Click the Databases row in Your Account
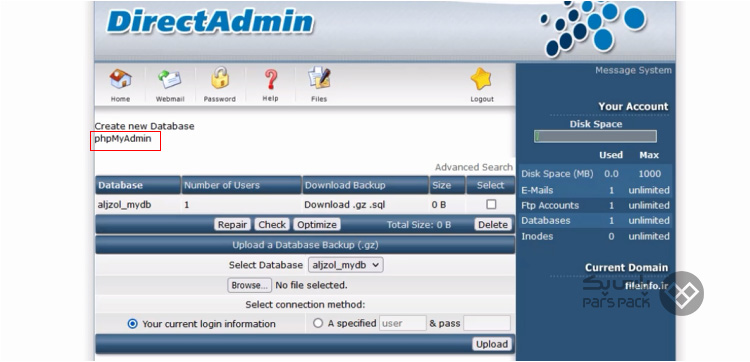750x362 pixels. point(595,220)
